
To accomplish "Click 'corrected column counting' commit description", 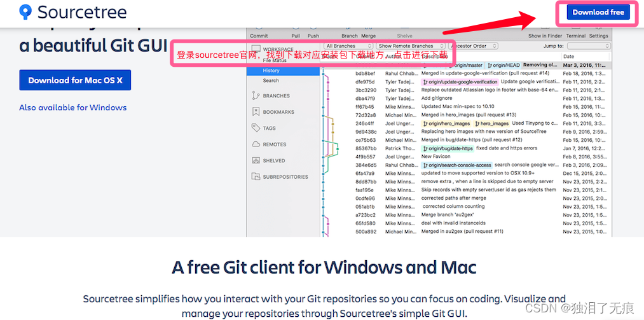I will coord(454,206).
